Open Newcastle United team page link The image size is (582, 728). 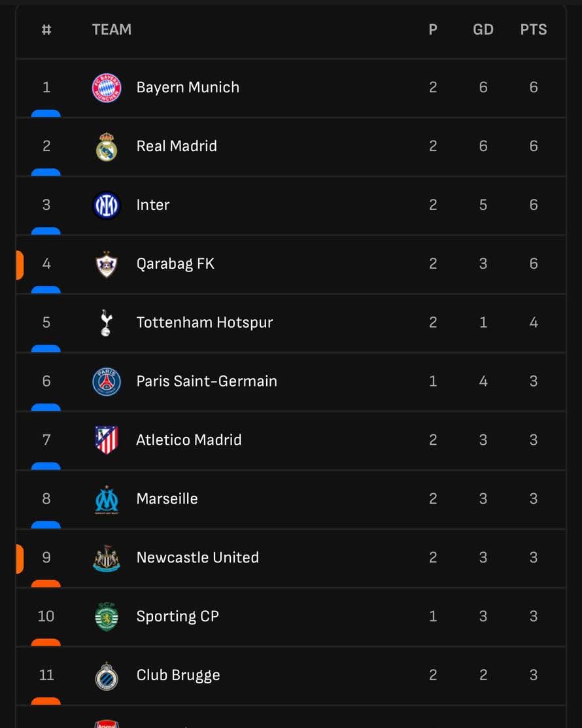coord(197,558)
